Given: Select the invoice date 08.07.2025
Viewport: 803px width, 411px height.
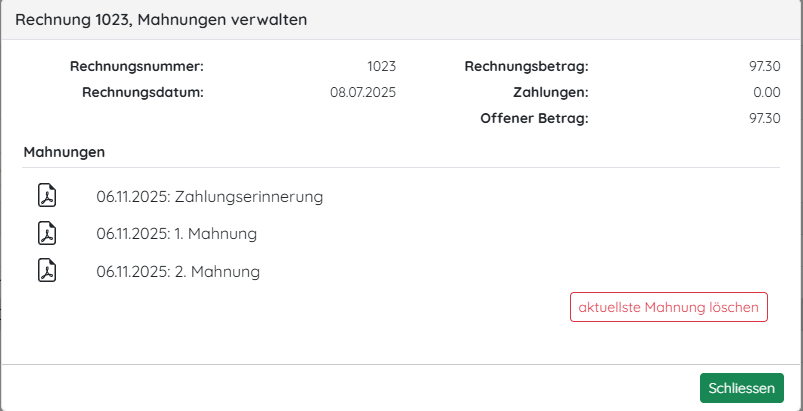Looking at the screenshot, I should (x=363, y=93).
